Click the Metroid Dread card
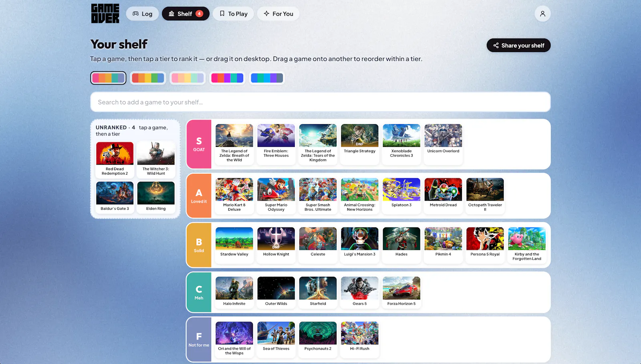The height and width of the screenshot is (364, 641). (x=443, y=196)
